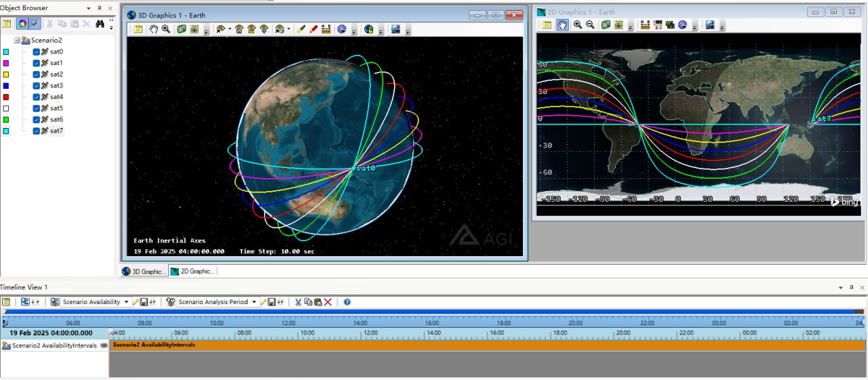This screenshot has height=380, width=868.
Task: Uncheck the sat0 checkbox
Action: pyautogui.click(x=37, y=51)
